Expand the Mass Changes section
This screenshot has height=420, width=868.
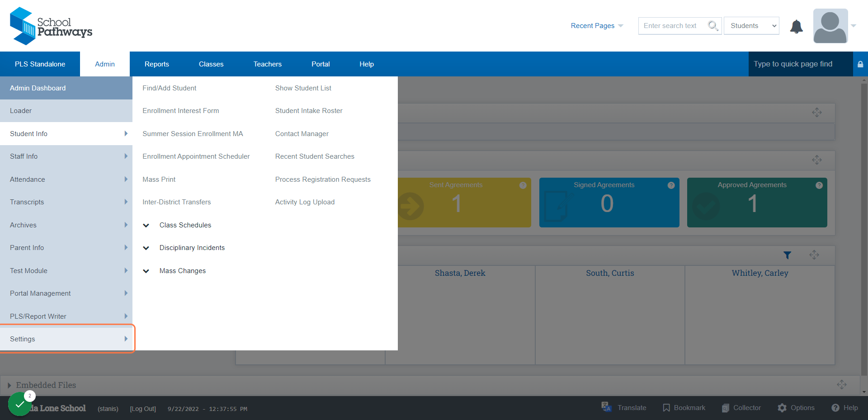pos(146,271)
